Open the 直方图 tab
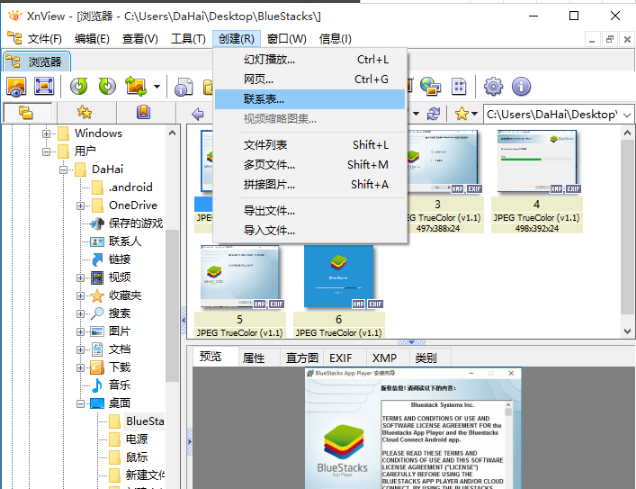This screenshot has height=489, width=636. coord(301,357)
